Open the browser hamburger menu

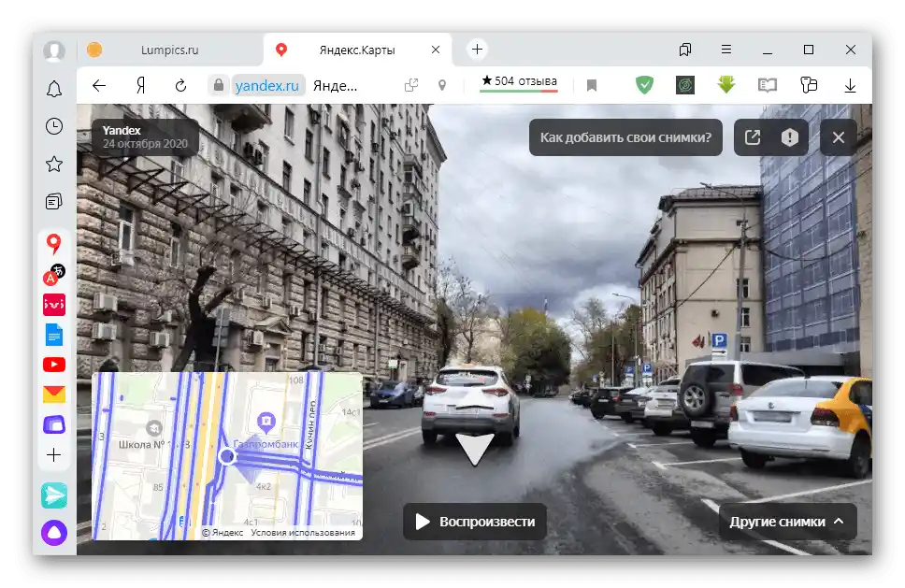[726, 50]
